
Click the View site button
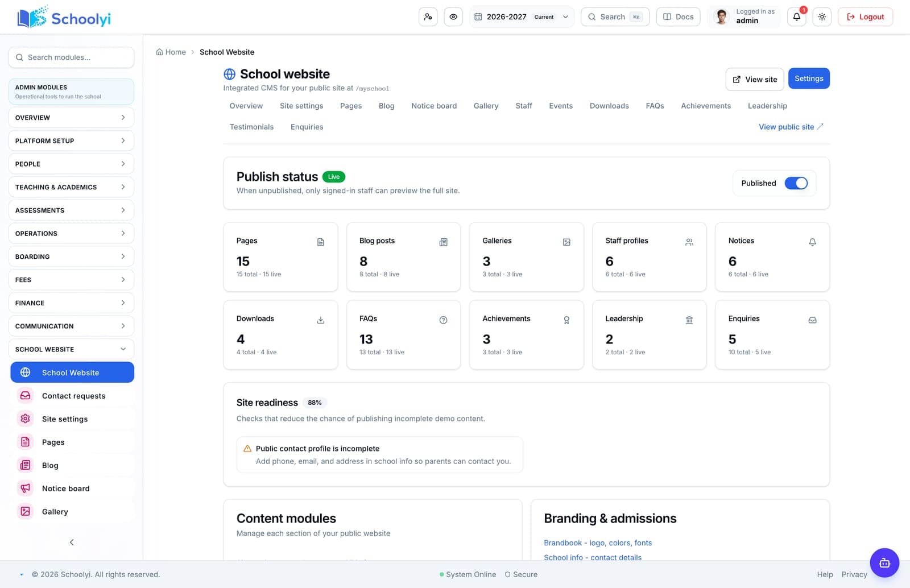click(x=755, y=79)
